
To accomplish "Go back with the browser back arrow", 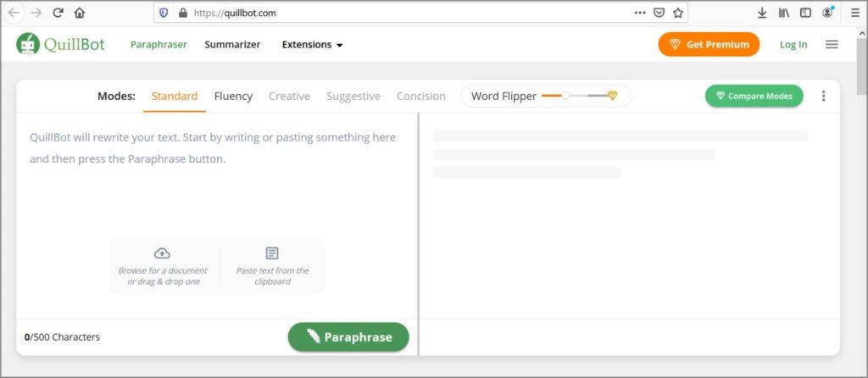I will tap(14, 13).
